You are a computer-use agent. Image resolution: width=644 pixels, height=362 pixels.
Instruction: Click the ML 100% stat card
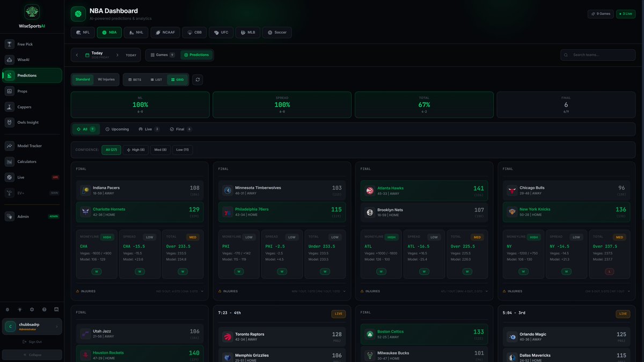[x=140, y=105]
